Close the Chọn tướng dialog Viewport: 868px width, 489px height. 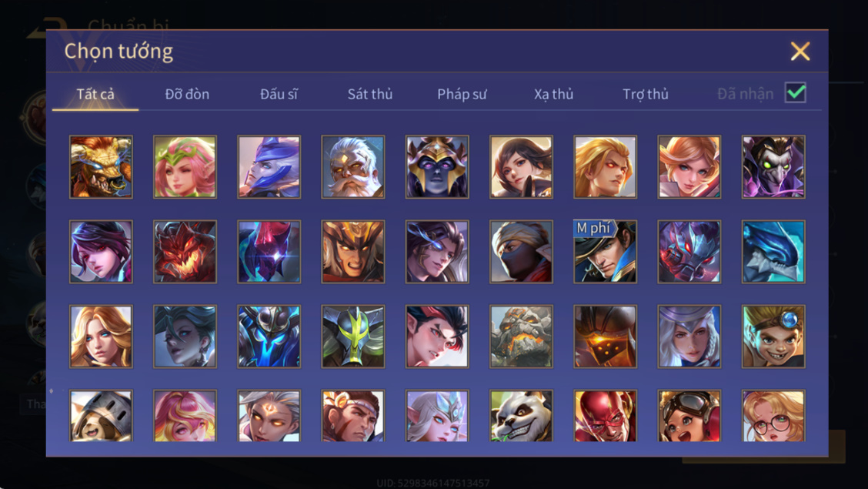(800, 52)
